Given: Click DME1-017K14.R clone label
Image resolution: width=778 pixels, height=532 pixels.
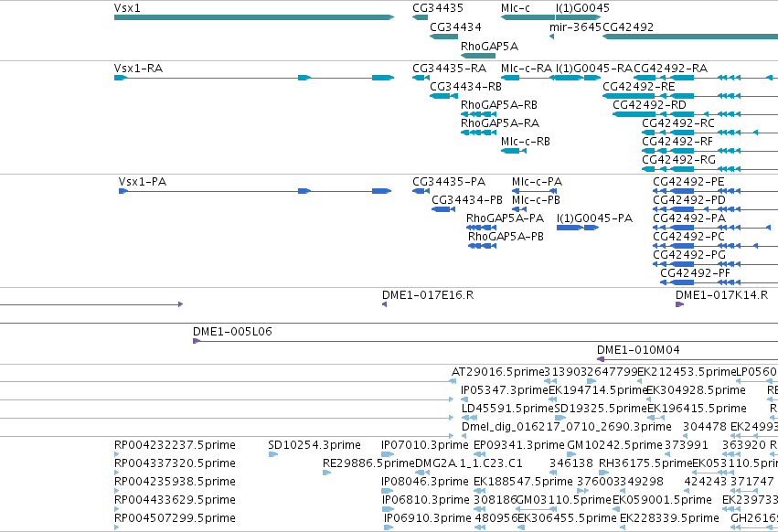Looking at the screenshot, I should click(x=721, y=294).
